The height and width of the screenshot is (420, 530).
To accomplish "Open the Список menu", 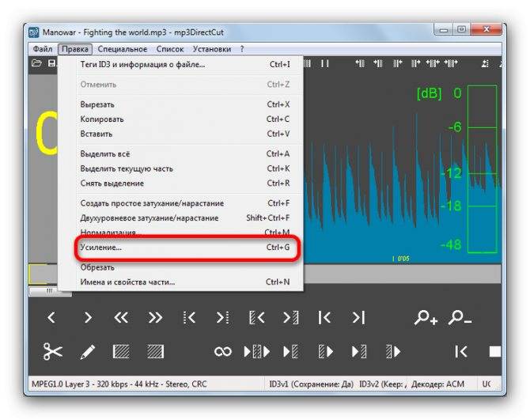I will (170, 49).
